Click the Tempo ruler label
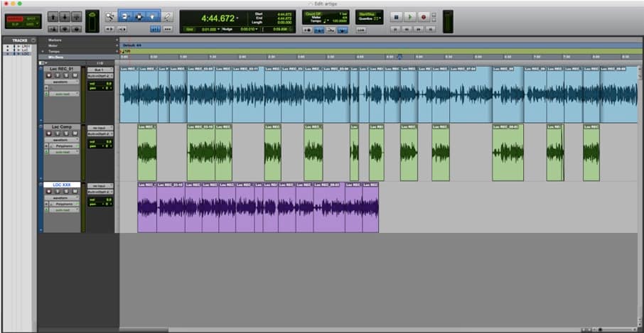The image size is (644, 333). (x=54, y=51)
